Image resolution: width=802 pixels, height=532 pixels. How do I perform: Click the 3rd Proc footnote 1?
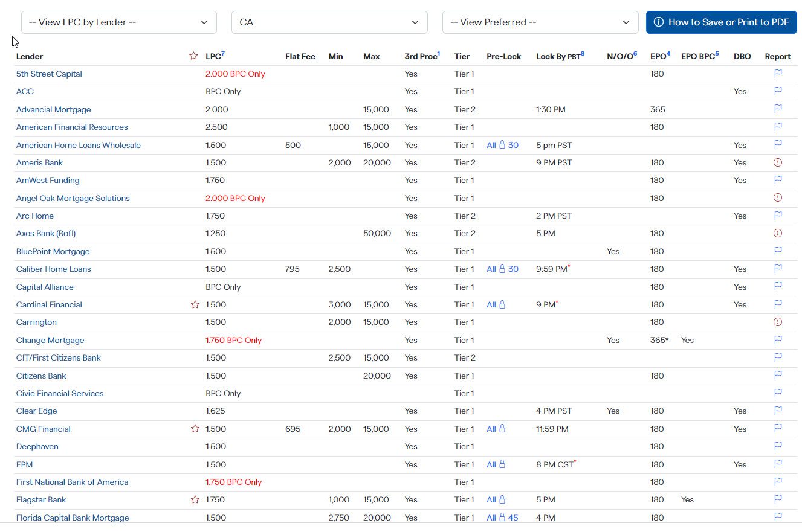pos(439,54)
